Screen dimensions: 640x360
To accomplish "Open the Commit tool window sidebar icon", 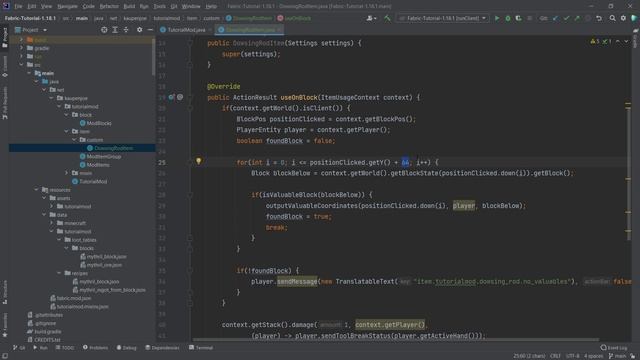I will click(x=4, y=67).
